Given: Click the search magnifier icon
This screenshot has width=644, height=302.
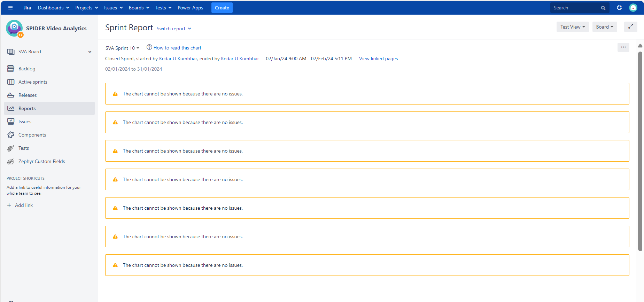Looking at the screenshot, I should pyautogui.click(x=603, y=8).
